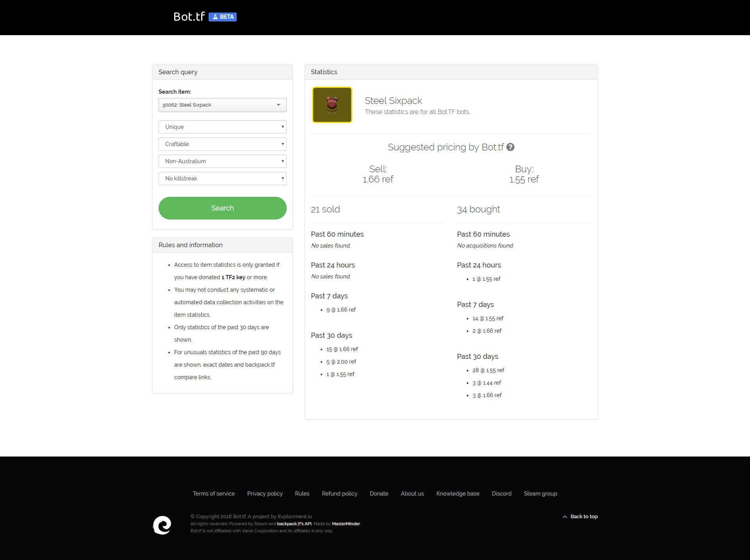Open the Search item dropdown

222,105
